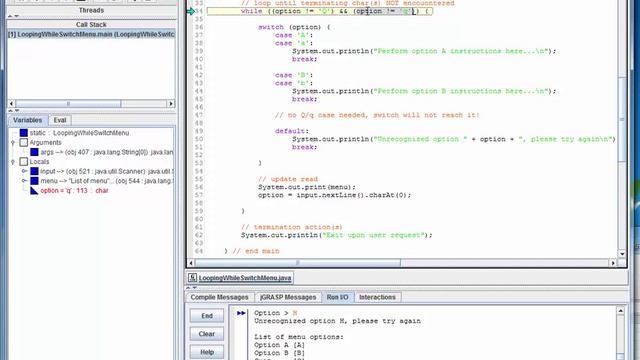Select the LoopingWhileSwitchMenu.java file tab
This screenshot has width=640, height=360.
240,278
